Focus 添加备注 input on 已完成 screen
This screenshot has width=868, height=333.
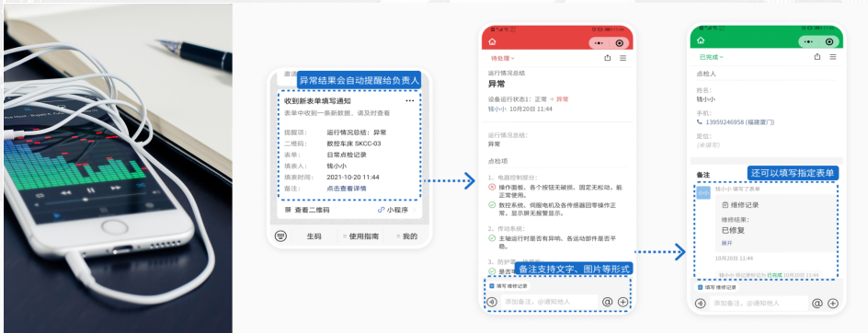759,303
